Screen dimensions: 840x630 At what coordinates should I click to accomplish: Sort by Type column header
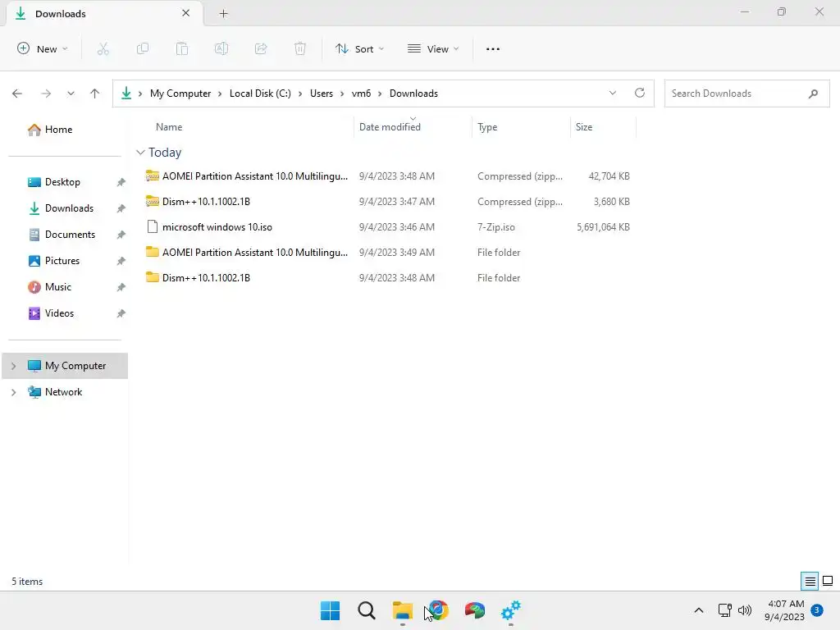click(x=487, y=127)
